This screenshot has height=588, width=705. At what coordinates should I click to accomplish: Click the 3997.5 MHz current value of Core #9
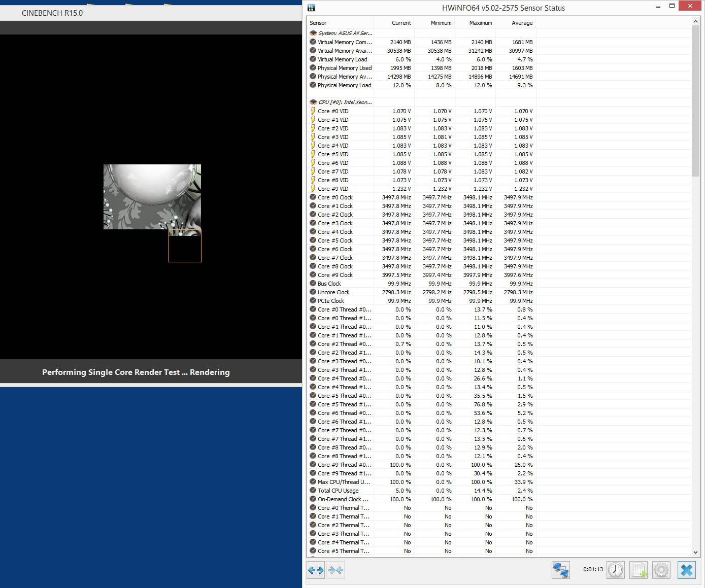pos(396,274)
